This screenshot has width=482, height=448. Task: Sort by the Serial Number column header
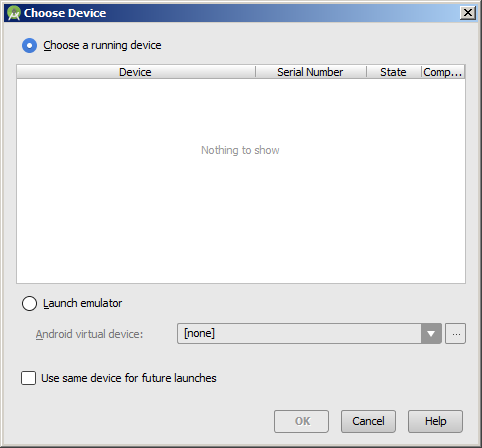click(x=311, y=72)
